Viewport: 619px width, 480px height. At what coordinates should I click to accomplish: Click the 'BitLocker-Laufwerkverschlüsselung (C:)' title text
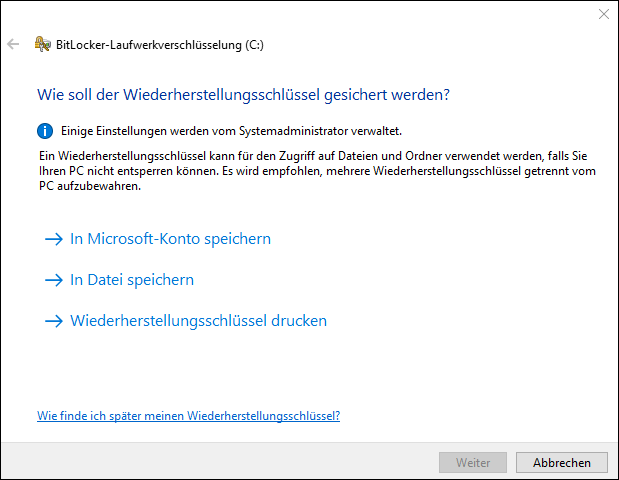pyautogui.click(x=160, y=45)
